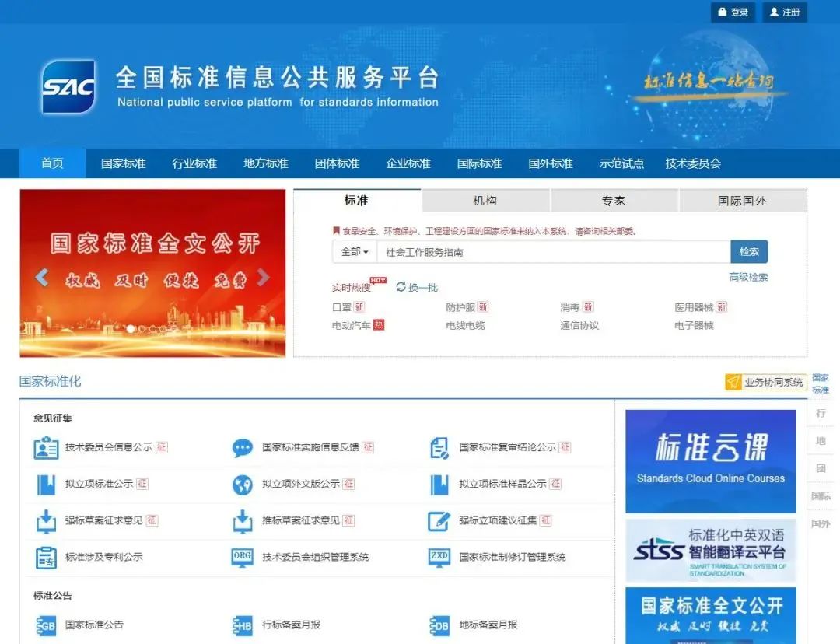Open the 技术委员会组织管理系统 link
This screenshot has height=644, width=840.
coord(315,557)
